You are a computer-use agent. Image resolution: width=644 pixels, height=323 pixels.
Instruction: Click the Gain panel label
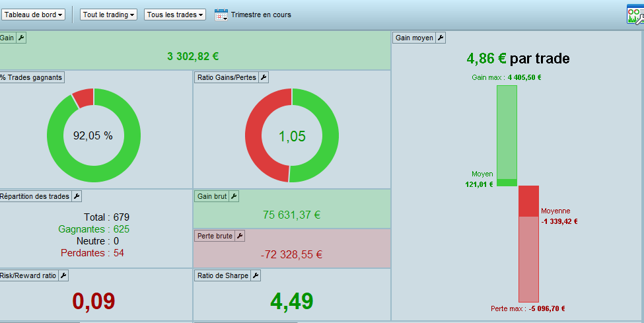[7, 38]
